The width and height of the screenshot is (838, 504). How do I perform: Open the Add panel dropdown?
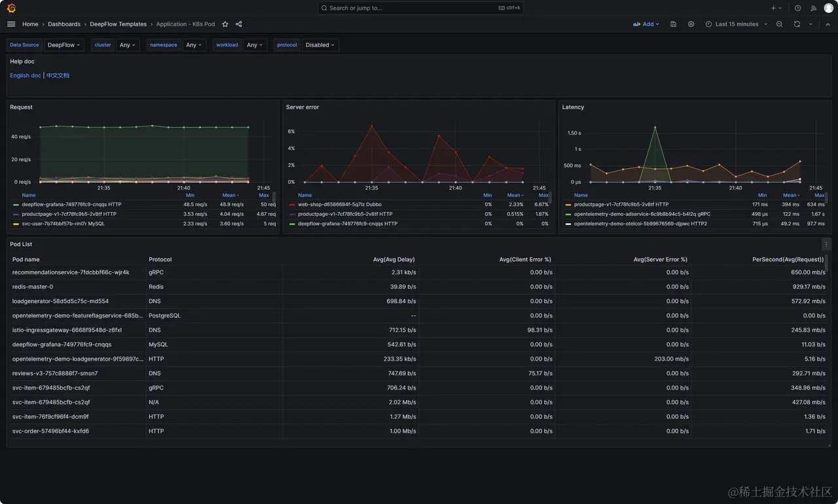(646, 24)
